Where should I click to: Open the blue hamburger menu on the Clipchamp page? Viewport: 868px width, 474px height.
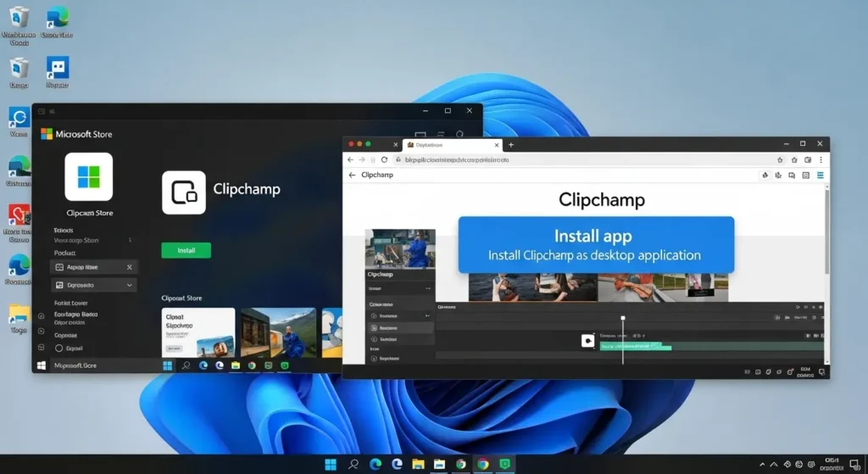click(x=821, y=175)
